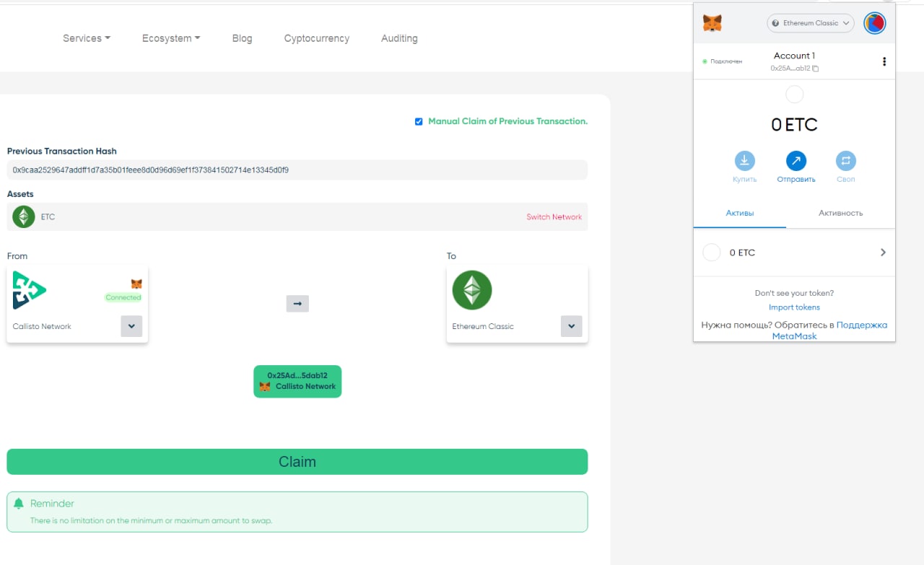The image size is (924, 565).
Task: Click the Подключен connection status
Action: tap(722, 62)
